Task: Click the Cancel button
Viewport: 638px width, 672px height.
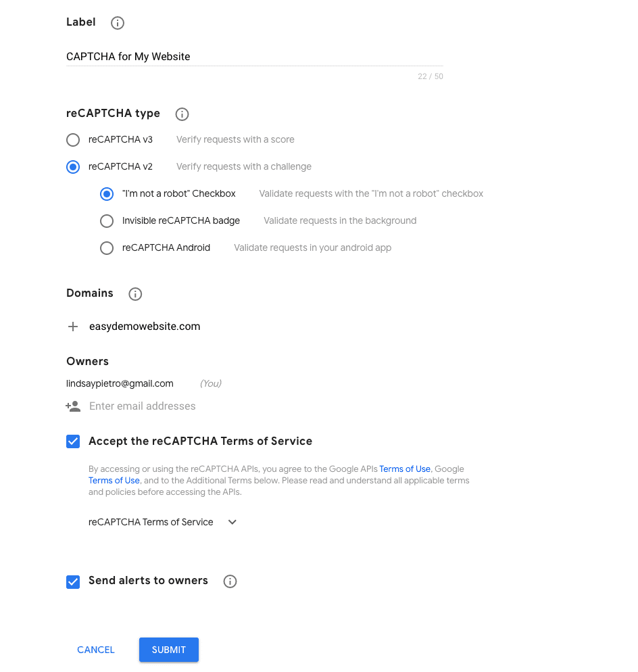Action: pos(96,650)
